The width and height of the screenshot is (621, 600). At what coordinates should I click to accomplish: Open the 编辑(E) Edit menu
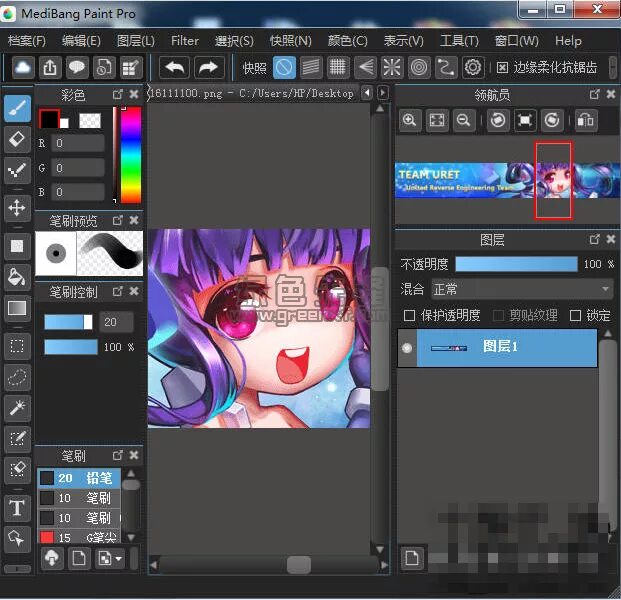pyautogui.click(x=81, y=41)
